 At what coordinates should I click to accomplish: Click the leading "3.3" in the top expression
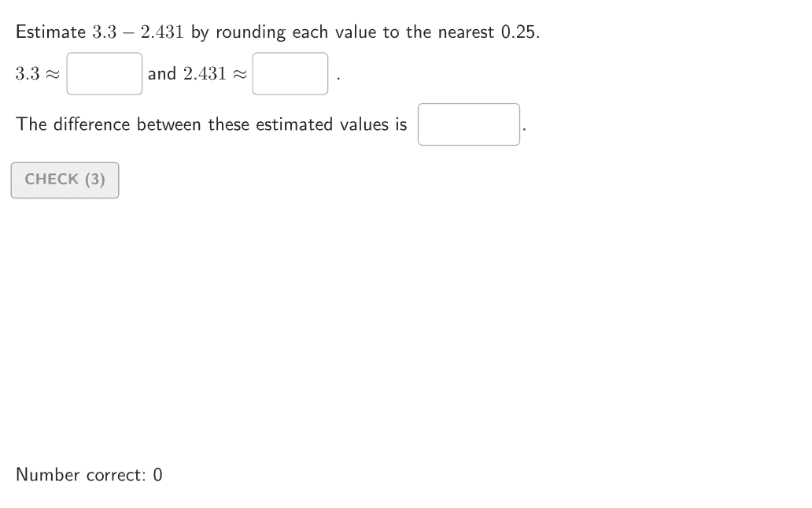pyautogui.click(x=104, y=32)
